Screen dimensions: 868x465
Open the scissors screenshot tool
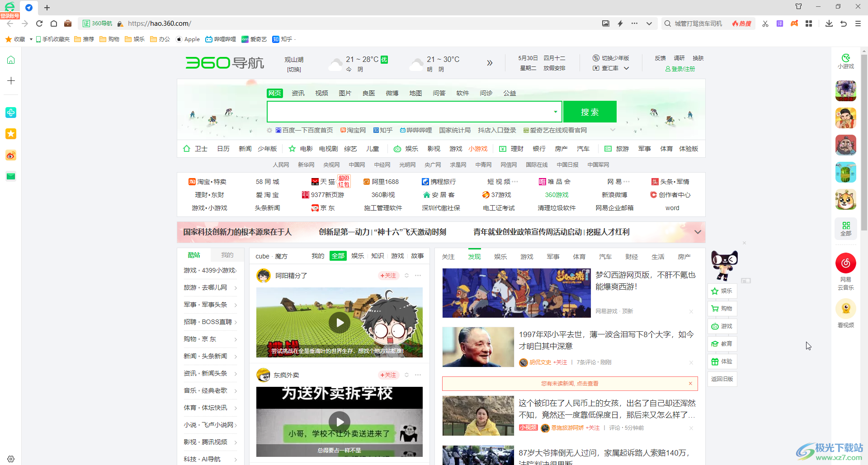tap(765, 23)
